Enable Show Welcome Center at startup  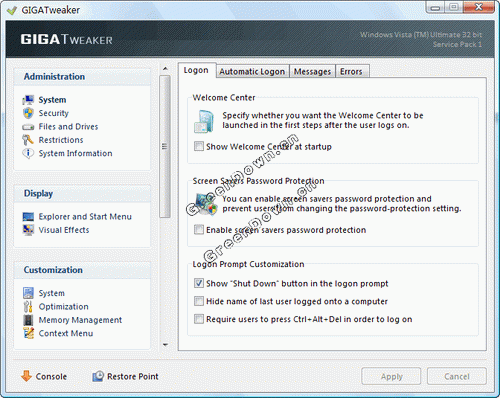[x=199, y=146]
